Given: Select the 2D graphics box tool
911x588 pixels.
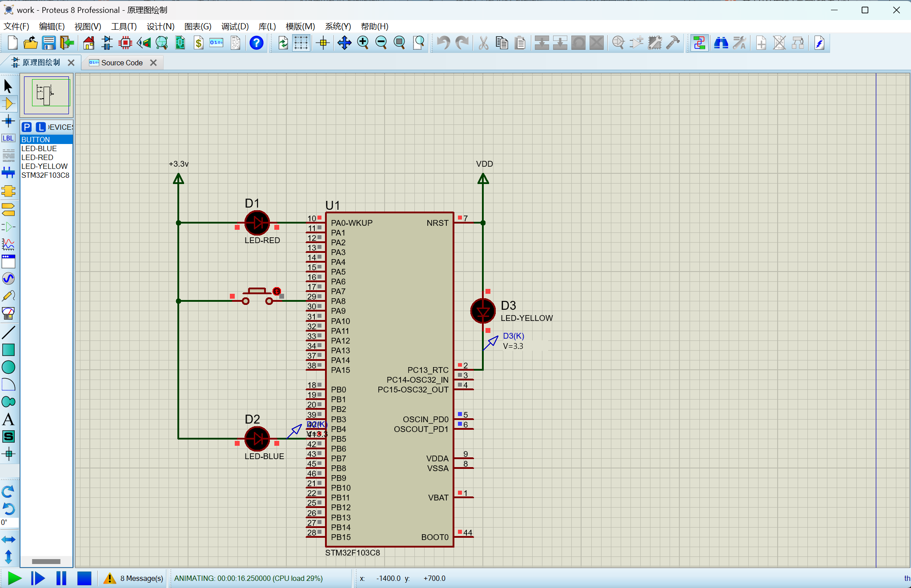Looking at the screenshot, I should coord(8,350).
